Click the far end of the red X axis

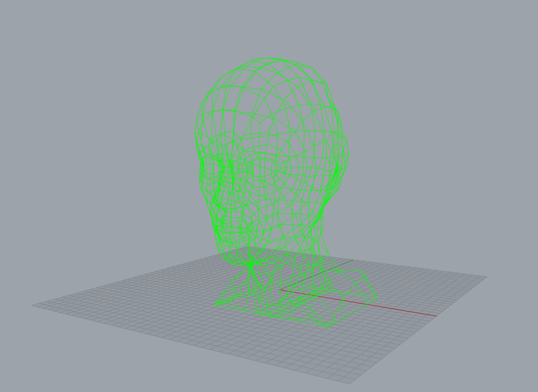tap(436, 316)
